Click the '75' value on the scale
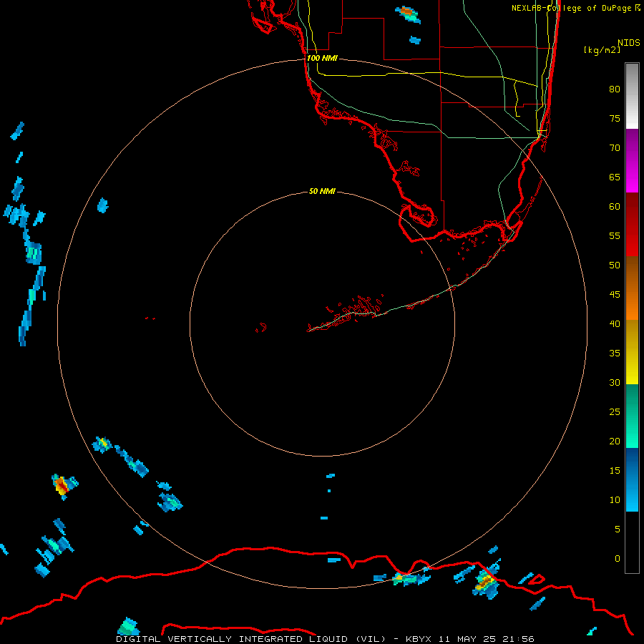 point(615,118)
